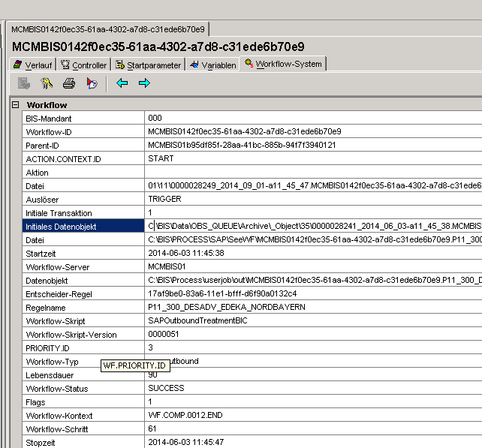Click the red play flag toolbar icon
Screen dimensions: 482x448
(92, 83)
